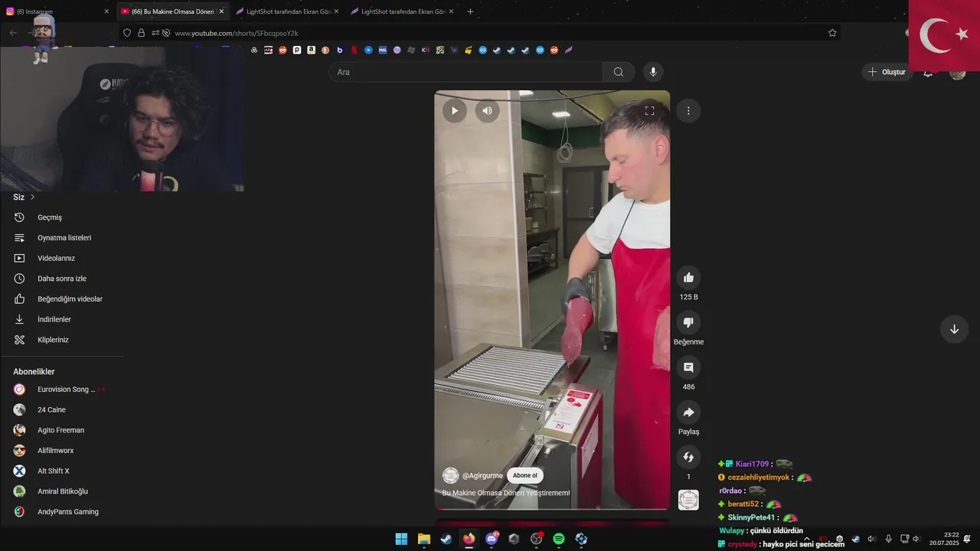Click the Beğenme dislike button
Screen dimensions: 980x551
[688, 323]
